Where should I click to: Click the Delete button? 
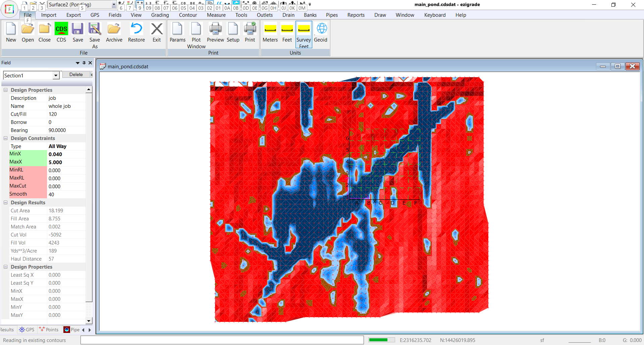(76, 75)
